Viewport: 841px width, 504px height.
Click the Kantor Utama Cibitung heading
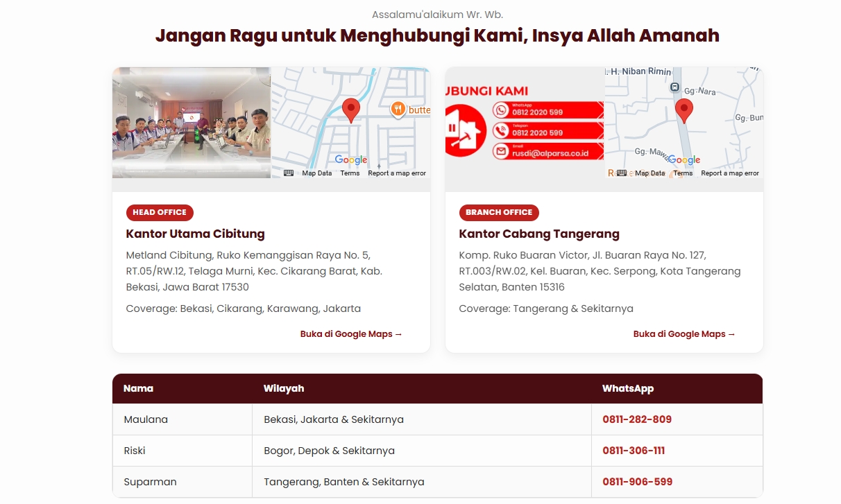point(196,234)
